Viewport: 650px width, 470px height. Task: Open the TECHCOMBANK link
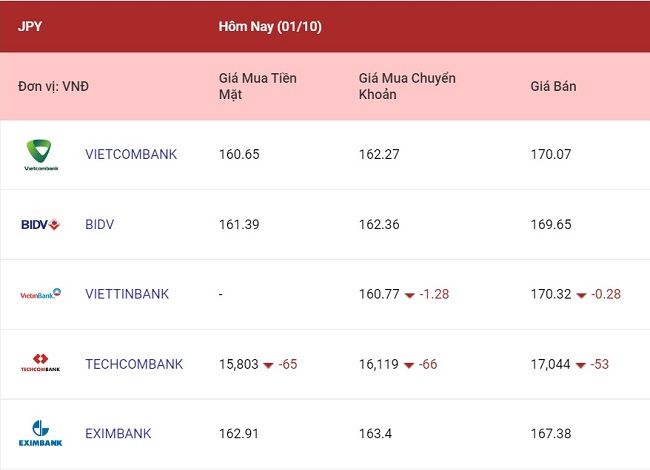click(x=134, y=364)
